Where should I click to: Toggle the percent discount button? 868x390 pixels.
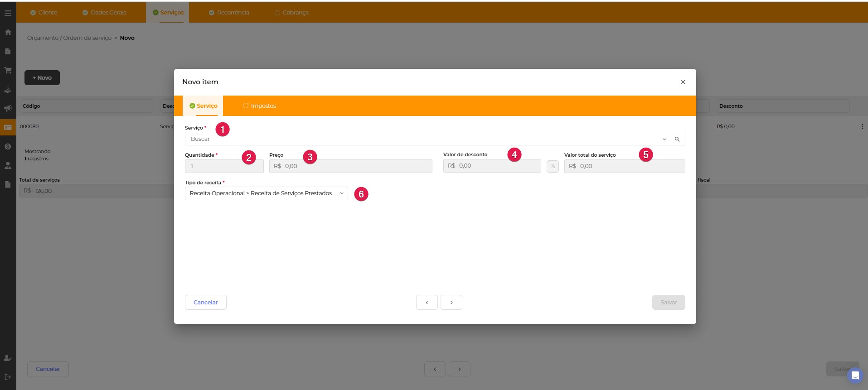coord(553,166)
